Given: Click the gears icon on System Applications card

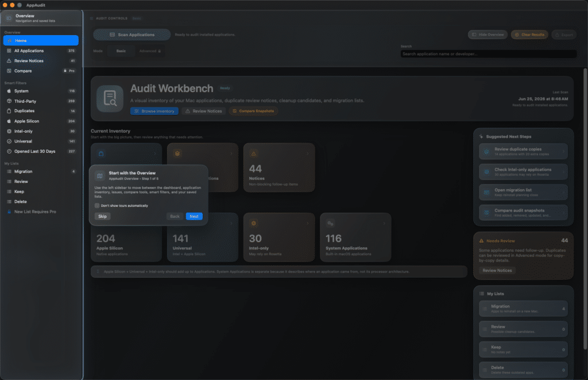Looking at the screenshot, I should click(x=330, y=224).
